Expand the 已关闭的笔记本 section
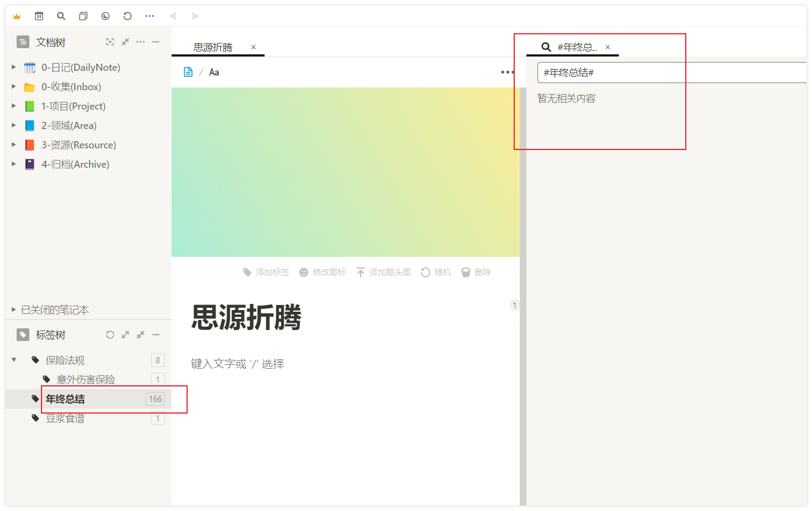 [14, 309]
